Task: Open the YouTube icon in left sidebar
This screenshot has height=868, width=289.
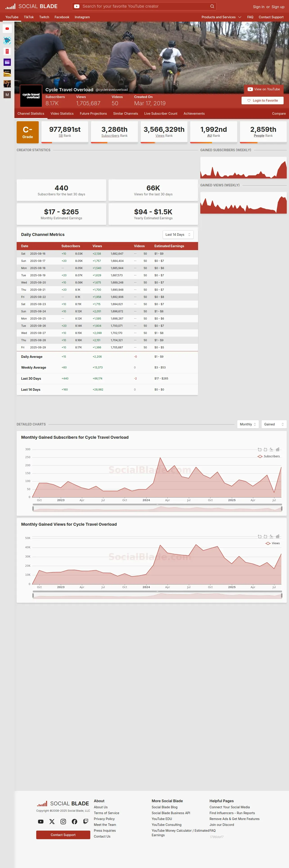Action: point(7,29)
